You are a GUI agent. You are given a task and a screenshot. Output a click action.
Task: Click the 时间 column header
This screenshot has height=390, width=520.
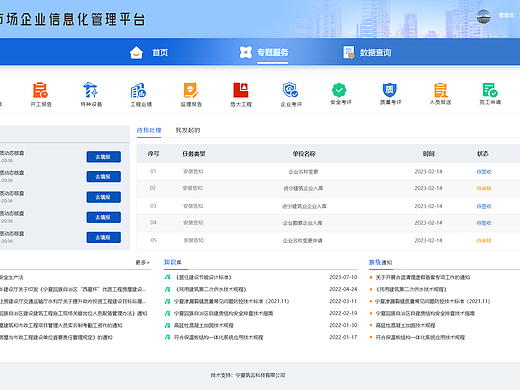click(x=429, y=154)
